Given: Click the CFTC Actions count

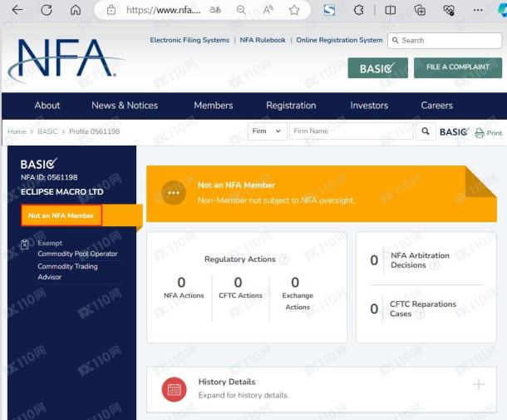Looking at the screenshot, I should click(238, 283).
